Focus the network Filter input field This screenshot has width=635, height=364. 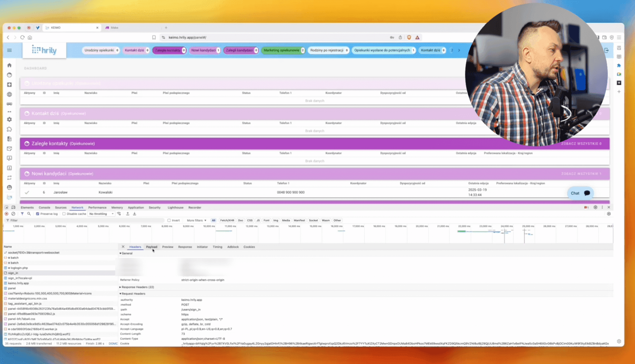(85, 220)
